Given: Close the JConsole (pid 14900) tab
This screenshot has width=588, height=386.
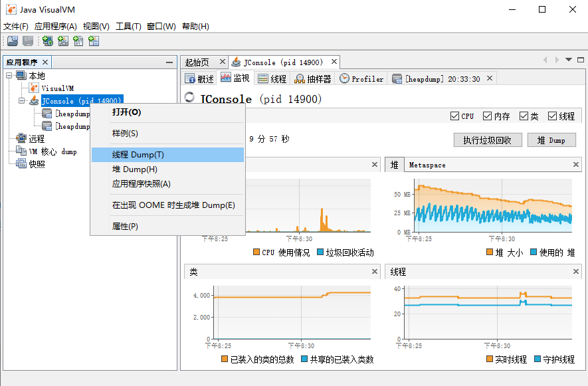Looking at the screenshot, I should click(334, 61).
